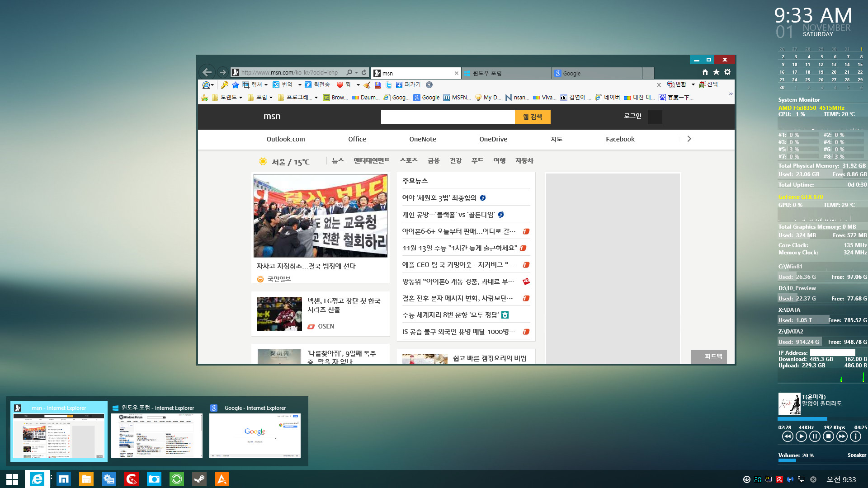This screenshot has width=868, height=488.
Task: Select the Google - Internet Explorer taskbar preview
Action: [255, 432]
